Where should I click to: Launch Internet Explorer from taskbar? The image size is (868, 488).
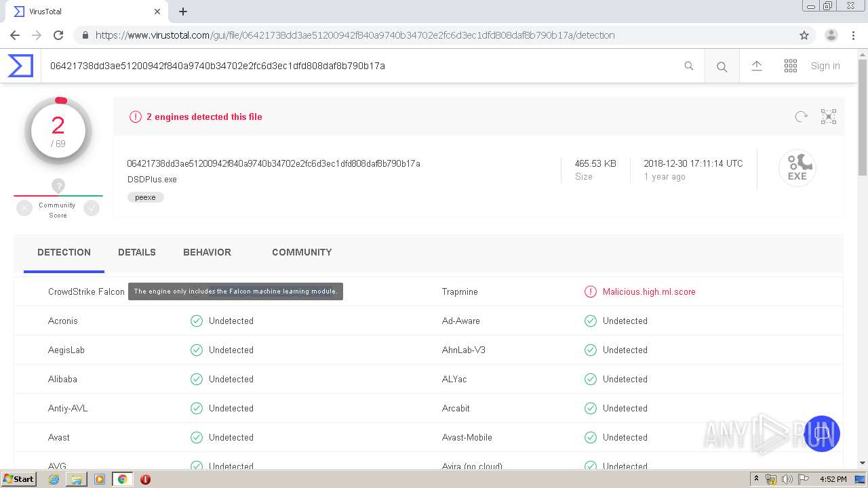click(x=54, y=479)
